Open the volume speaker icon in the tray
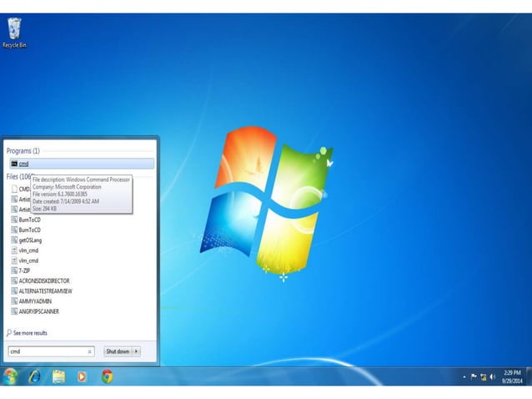 click(x=493, y=376)
